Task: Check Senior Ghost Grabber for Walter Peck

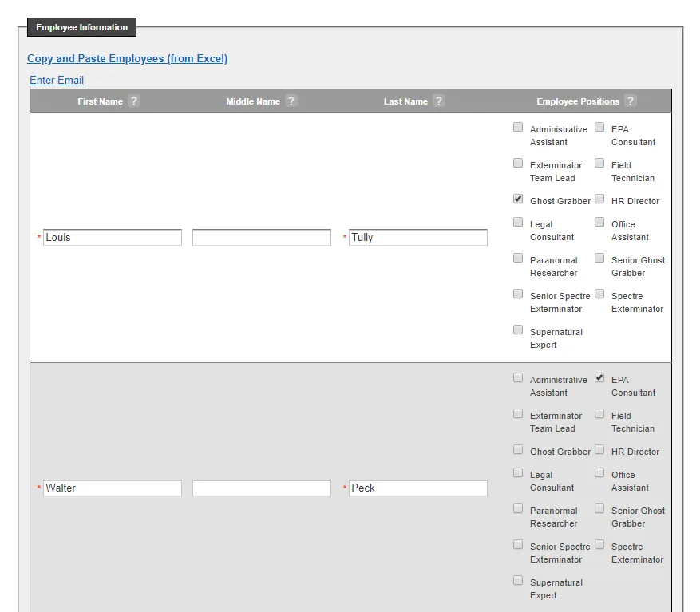Action: pyautogui.click(x=599, y=508)
